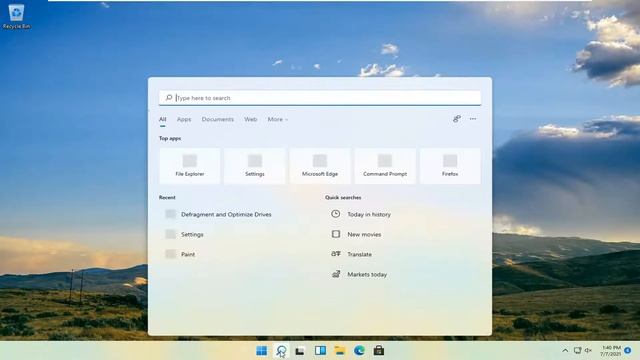Open Widgets from the taskbar

(x=320, y=351)
